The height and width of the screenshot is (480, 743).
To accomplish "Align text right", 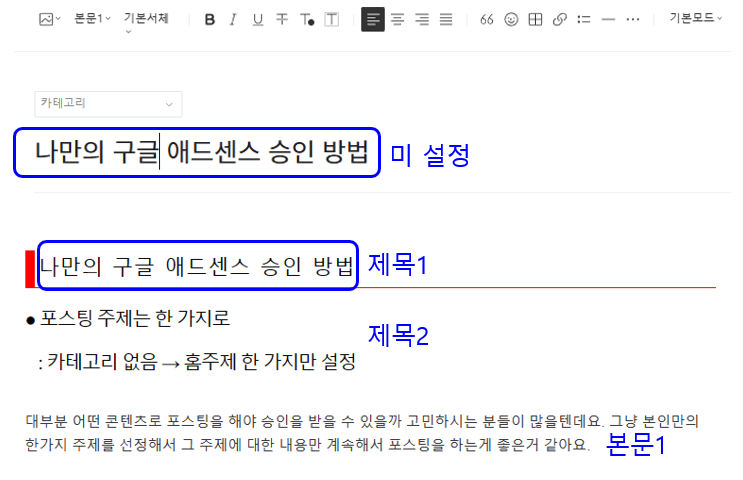I will click(x=422, y=19).
